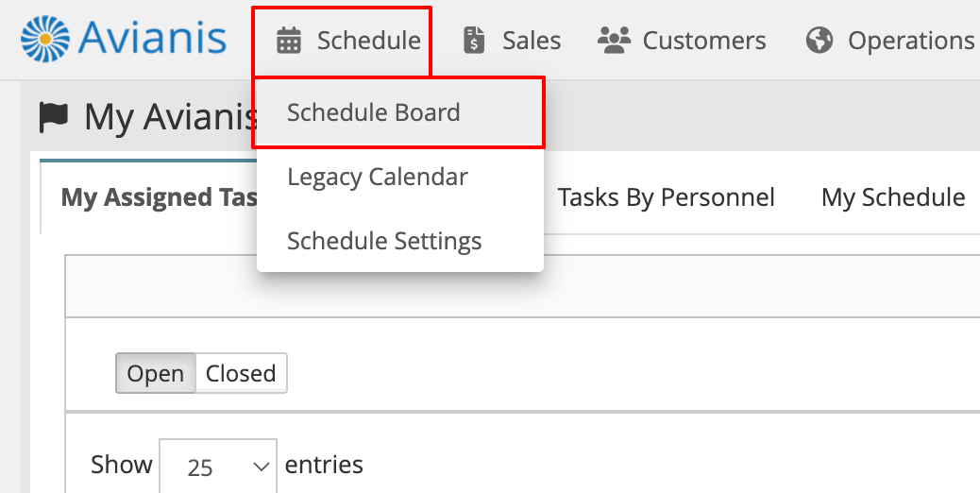Select the Open filter toggle

coord(156,373)
